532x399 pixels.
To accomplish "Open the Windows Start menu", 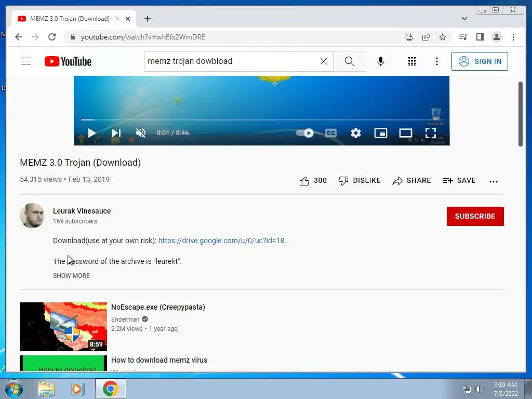I will [14, 389].
